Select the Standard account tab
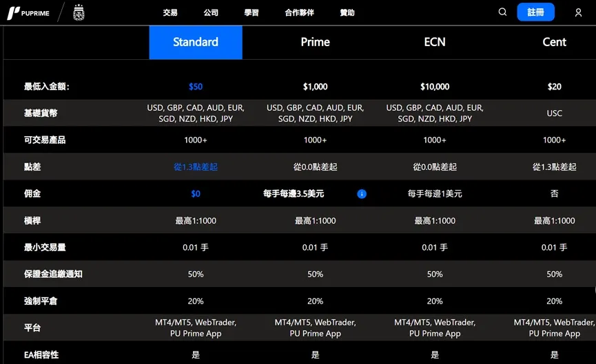 [x=196, y=42]
